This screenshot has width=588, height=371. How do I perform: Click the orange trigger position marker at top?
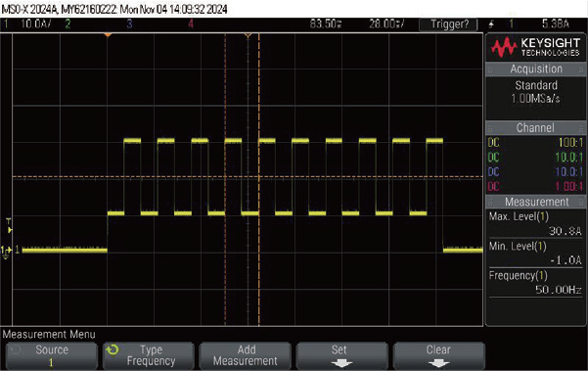(x=108, y=35)
